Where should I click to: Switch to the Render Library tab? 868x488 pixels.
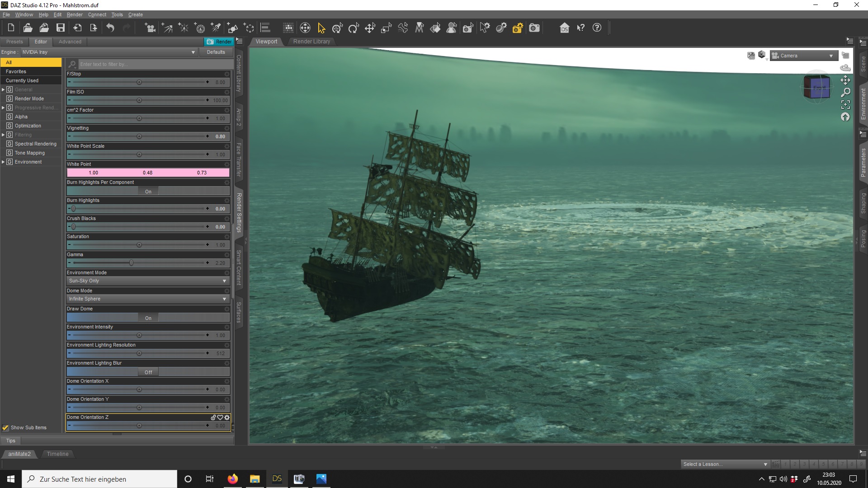point(311,42)
